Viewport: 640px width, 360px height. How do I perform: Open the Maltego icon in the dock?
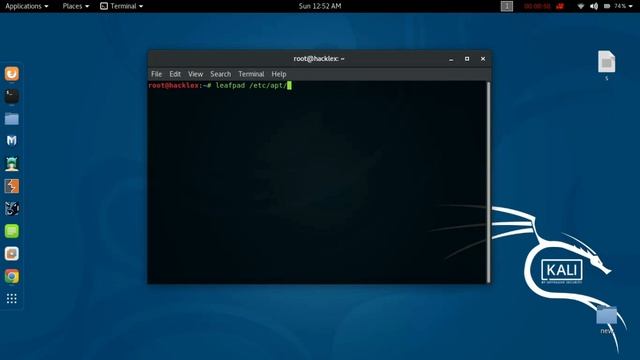tap(11, 209)
